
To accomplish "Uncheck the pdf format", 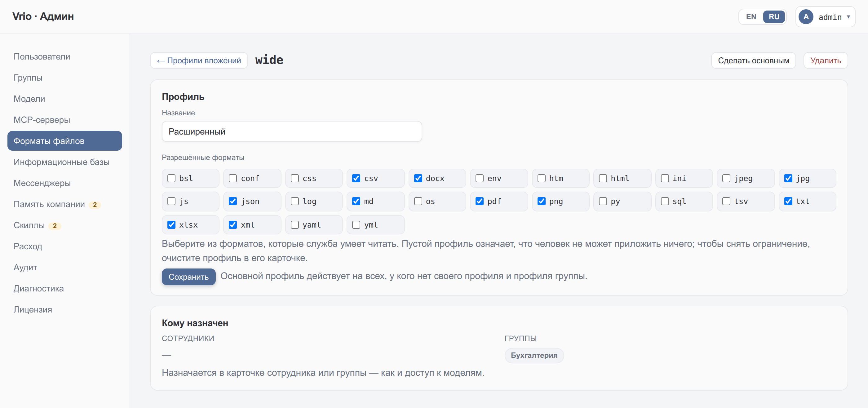I will (480, 201).
